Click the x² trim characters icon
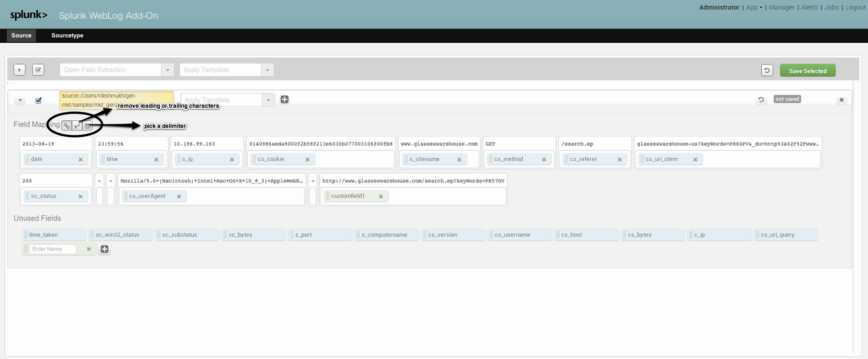This screenshot has width=868, height=359. 77,126
